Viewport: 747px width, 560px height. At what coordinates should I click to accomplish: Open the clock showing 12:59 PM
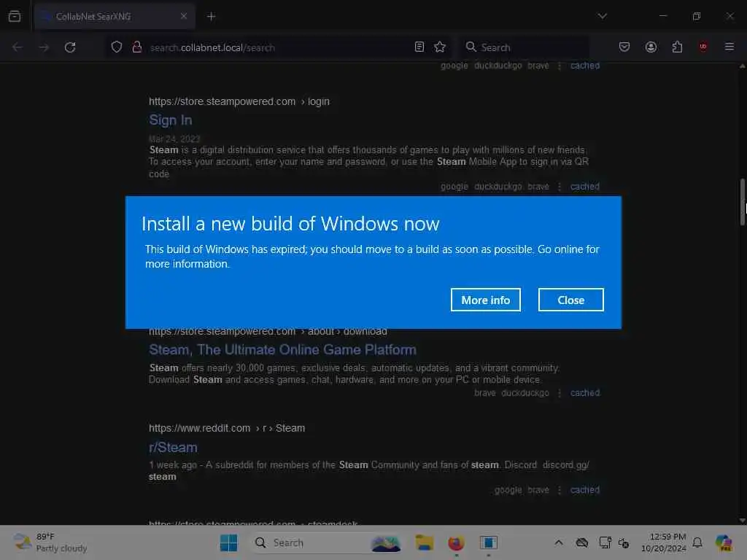pyautogui.click(x=664, y=542)
